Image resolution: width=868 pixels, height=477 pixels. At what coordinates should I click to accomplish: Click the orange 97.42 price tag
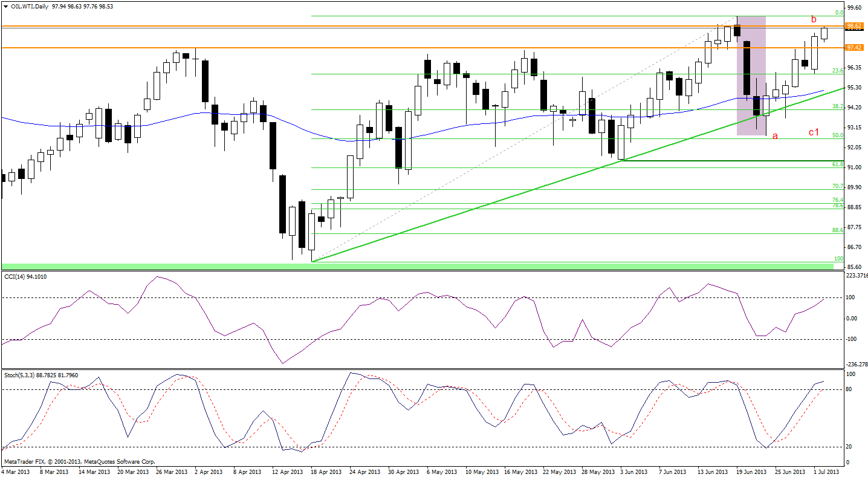coord(853,47)
